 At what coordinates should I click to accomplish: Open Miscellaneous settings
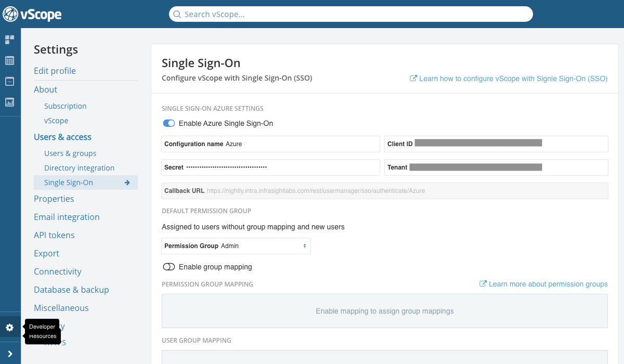[x=61, y=308]
